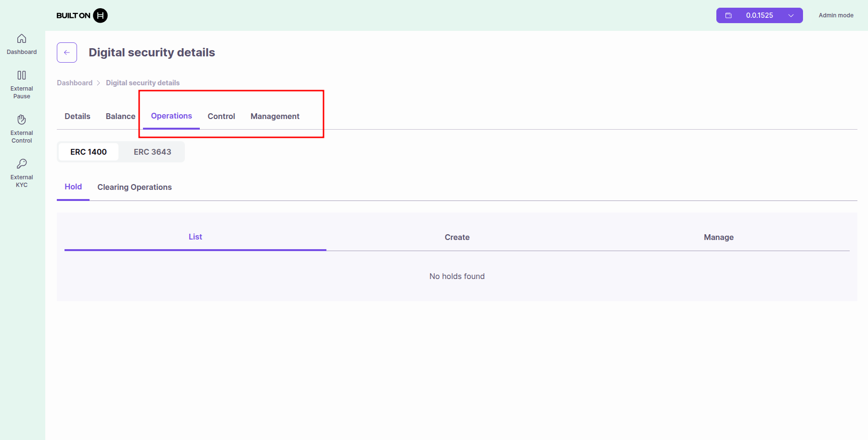Screen dimensions: 868x440
Task: Click the Dashboard breadcrumb link
Action: point(75,83)
